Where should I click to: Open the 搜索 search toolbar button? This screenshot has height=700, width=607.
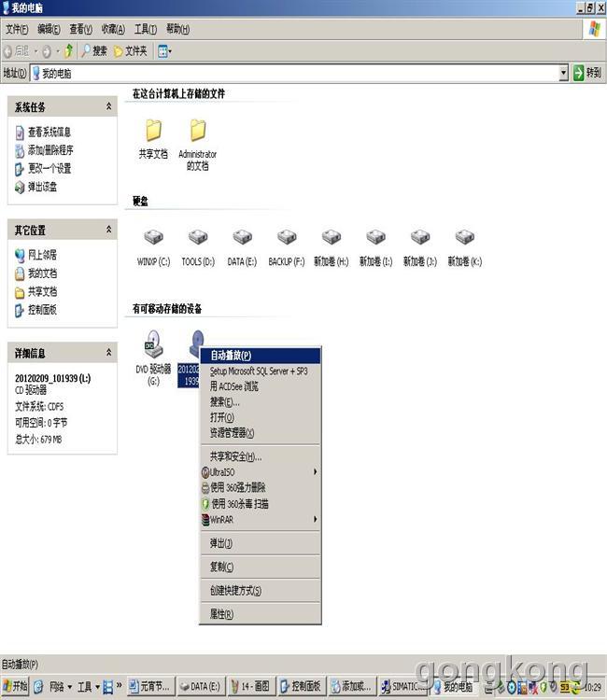(x=94, y=50)
